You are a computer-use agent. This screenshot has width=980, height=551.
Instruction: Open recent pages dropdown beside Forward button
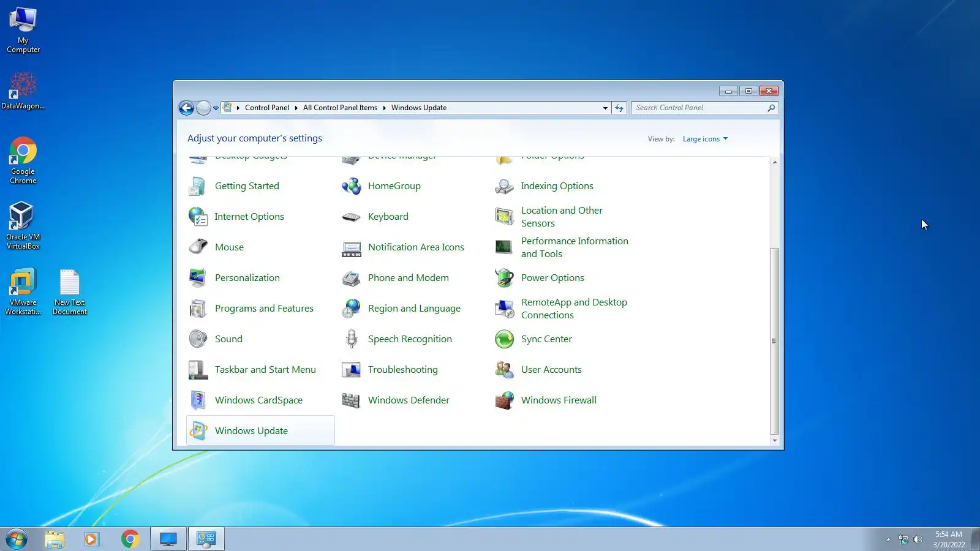[216, 108]
